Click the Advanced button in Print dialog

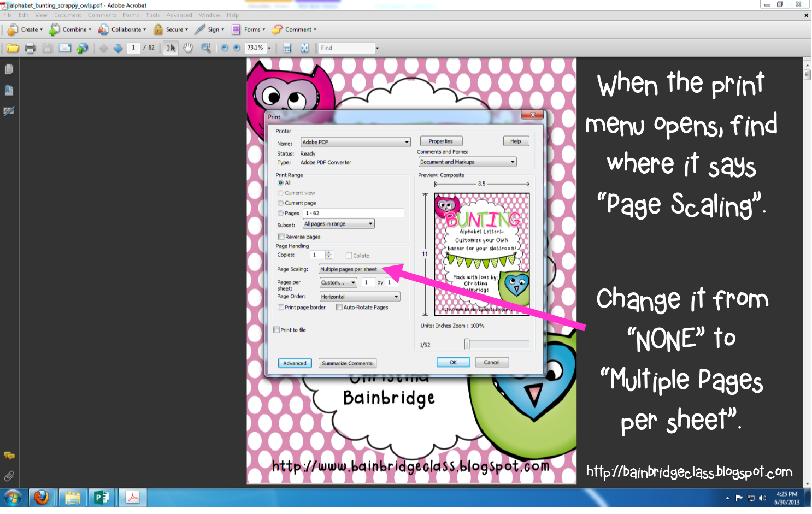(295, 363)
